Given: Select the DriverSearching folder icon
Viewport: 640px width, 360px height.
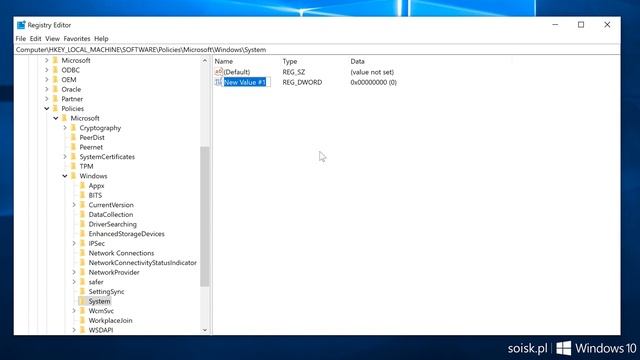Looking at the screenshot, I should (x=83, y=224).
